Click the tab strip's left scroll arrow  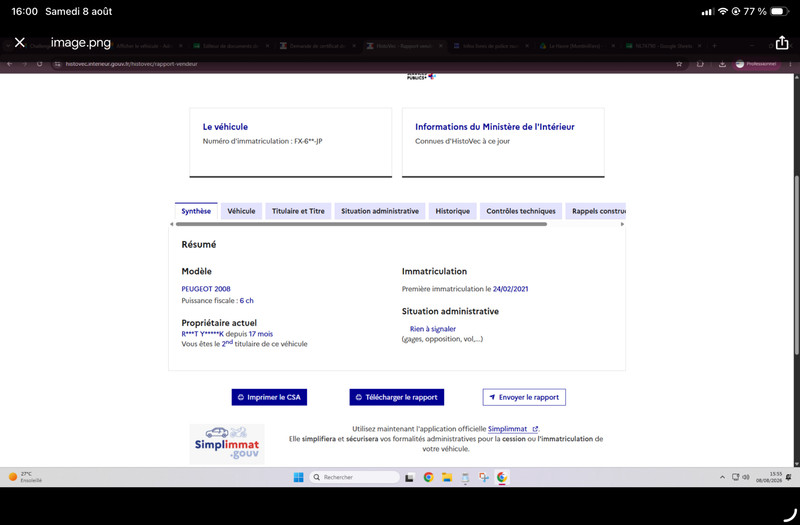tap(171, 224)
